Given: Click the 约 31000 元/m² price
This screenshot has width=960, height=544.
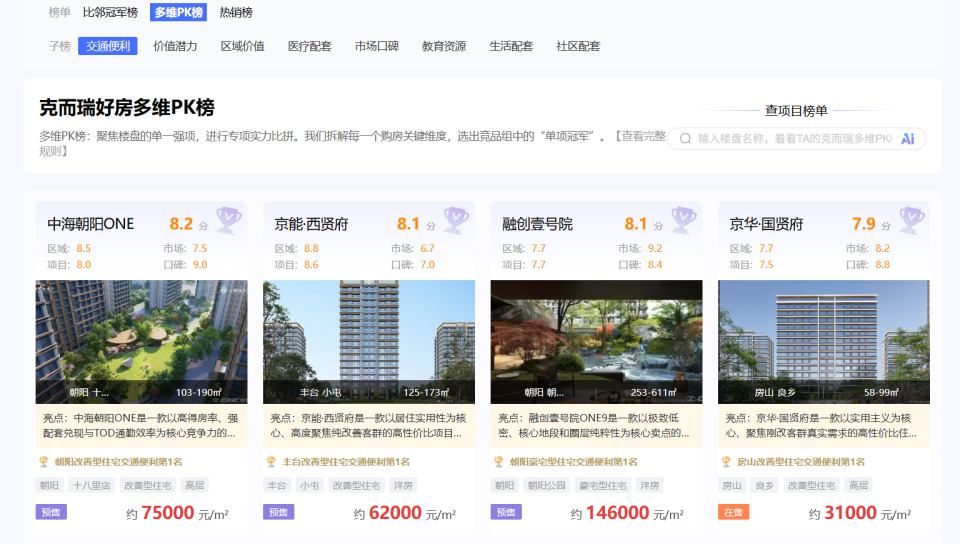Looking at the screenshot, I should point(860,513).
